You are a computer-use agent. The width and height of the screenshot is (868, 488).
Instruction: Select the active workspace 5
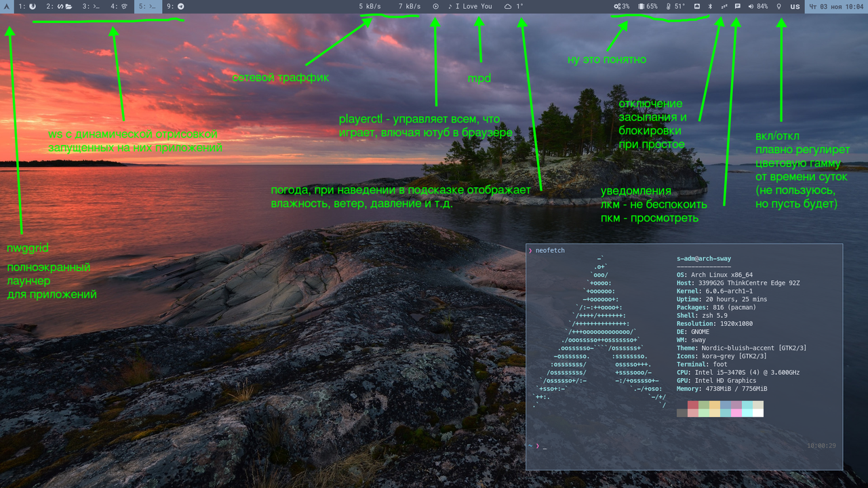(x=149, y=6)
